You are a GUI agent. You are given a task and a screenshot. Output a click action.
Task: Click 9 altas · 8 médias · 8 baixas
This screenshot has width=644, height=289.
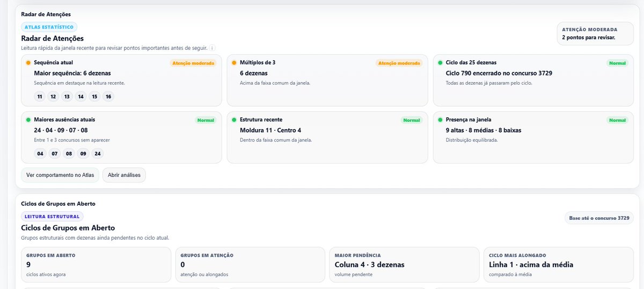[484, 130]
